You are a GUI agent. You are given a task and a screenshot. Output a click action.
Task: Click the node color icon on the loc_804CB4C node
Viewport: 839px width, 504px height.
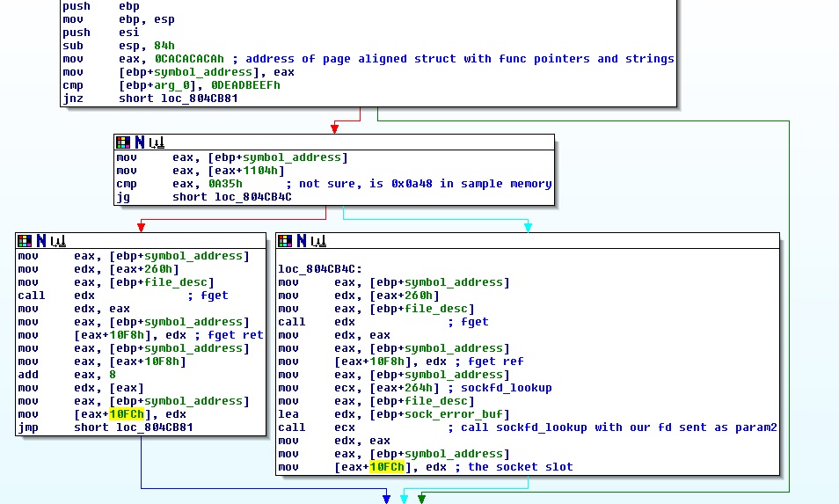[x=285, y=241]
